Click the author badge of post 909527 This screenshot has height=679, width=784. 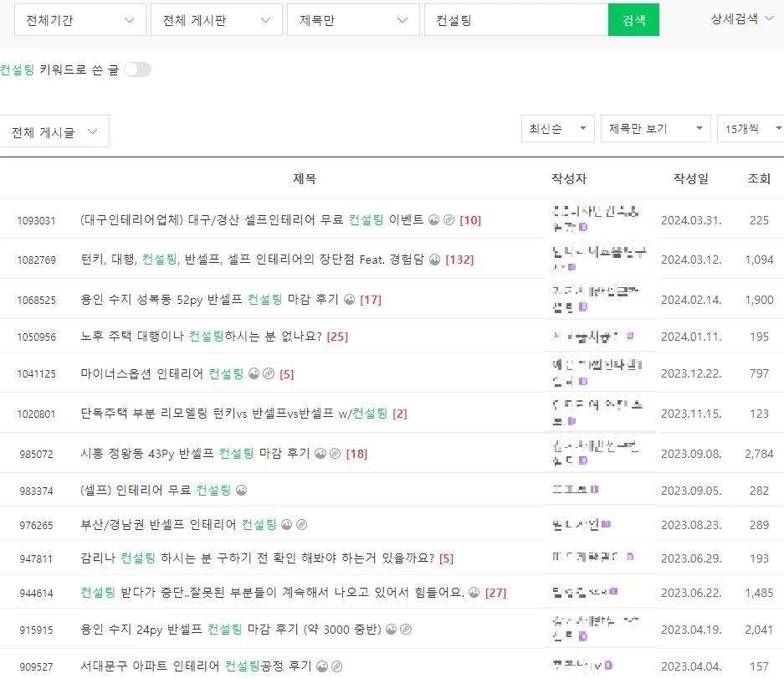point(608,666)
